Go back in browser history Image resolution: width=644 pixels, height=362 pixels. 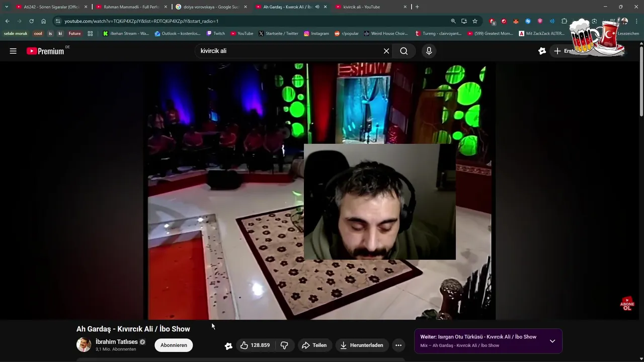7,21
